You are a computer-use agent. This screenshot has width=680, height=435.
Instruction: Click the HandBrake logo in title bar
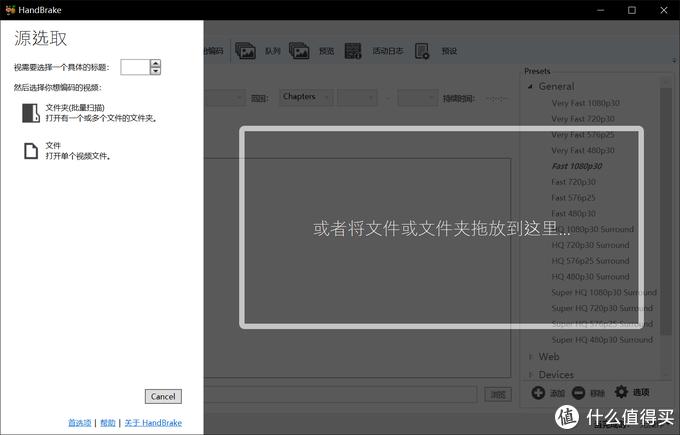[x=10, y=10]
